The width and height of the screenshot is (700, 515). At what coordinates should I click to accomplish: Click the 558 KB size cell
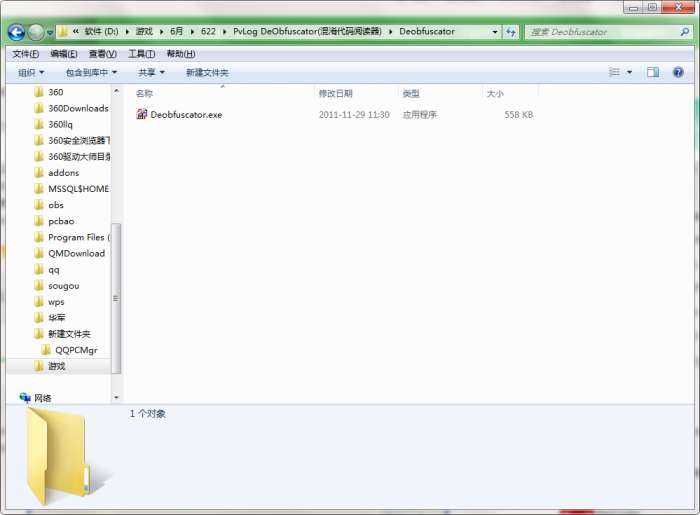pos(519,115)
